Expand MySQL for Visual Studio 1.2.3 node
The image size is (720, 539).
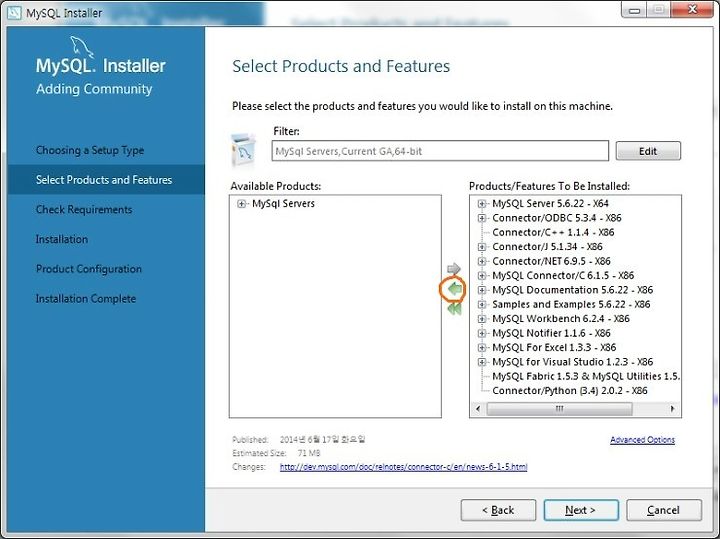[x=482, y=362]
